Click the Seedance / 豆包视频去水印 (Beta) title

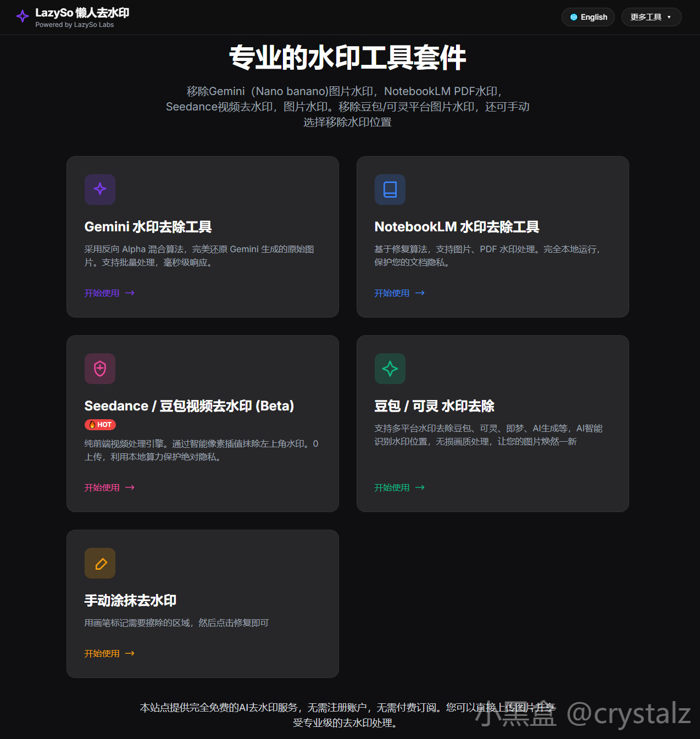click(189, 406)
